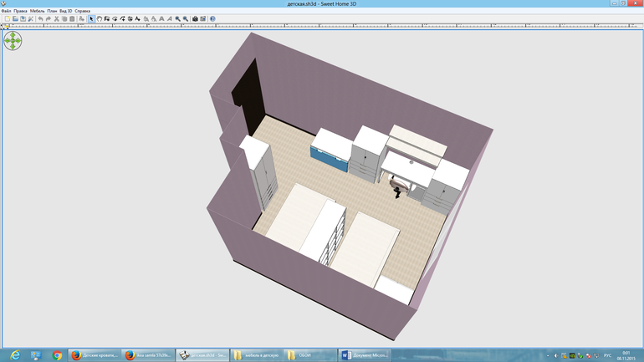Viewport: 644px width, 362px height.
Task: Click the РУС language indicator in tray
Action: 608,354
